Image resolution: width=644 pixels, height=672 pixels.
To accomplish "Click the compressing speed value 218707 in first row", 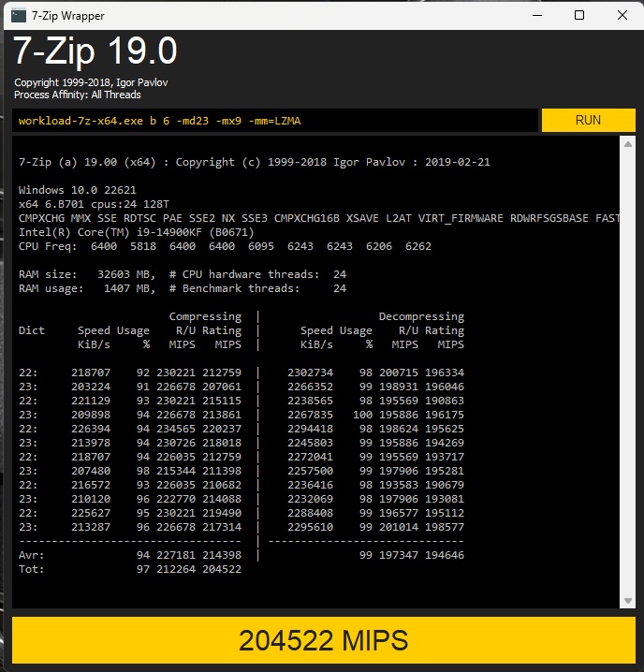I will click(91, 373).
